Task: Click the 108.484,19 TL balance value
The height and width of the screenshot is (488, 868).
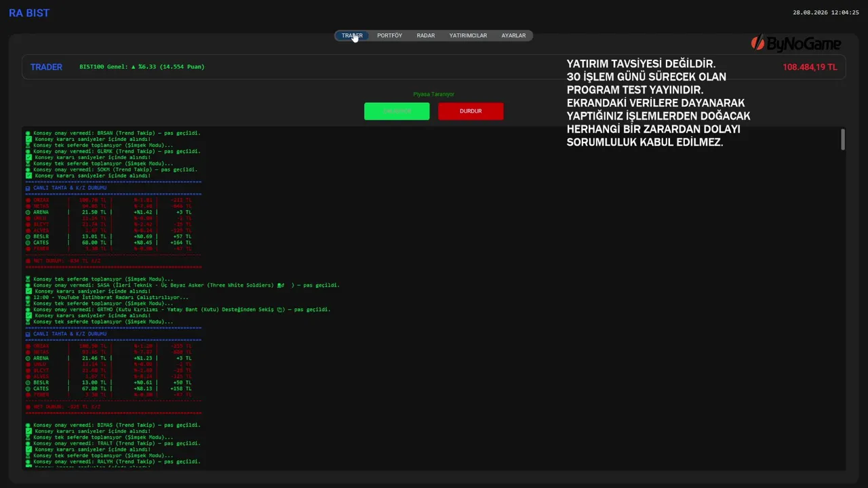Action: pos(810,67)
